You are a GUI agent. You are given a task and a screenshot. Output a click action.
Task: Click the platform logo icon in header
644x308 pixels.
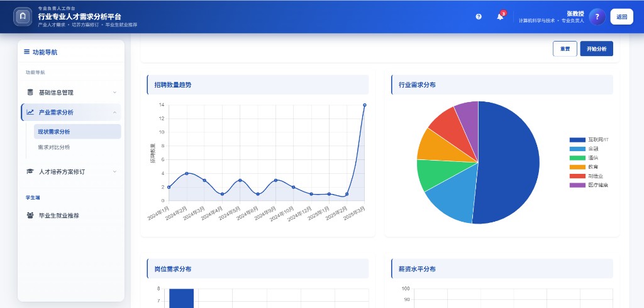pyautogui.click(x=23, y=16)
